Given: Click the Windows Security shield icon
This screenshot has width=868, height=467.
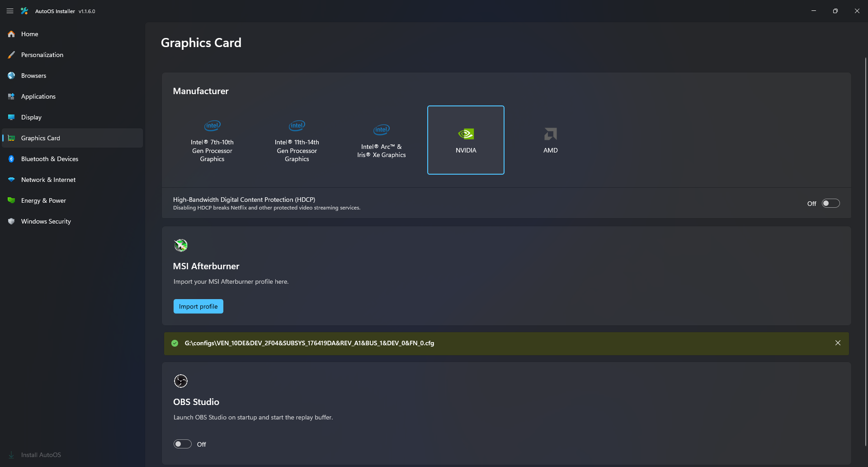Looking at the screenshot, I should point(11,221).
